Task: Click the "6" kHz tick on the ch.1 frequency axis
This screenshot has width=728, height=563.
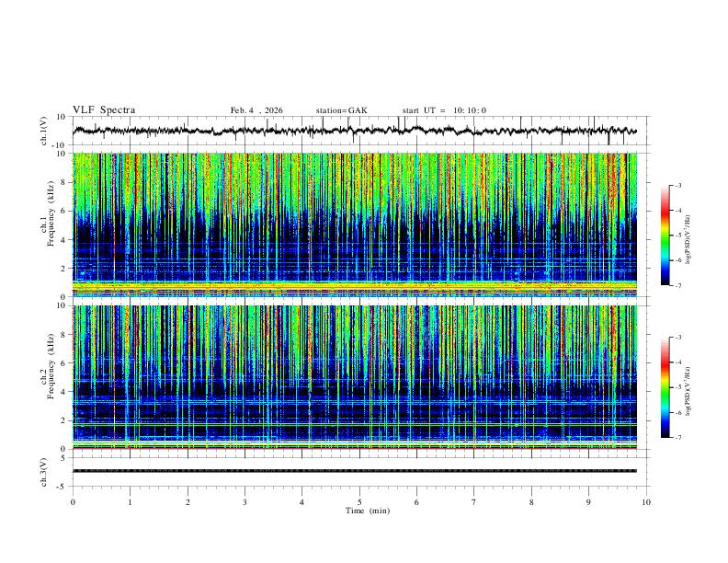Action: [63, 211]
